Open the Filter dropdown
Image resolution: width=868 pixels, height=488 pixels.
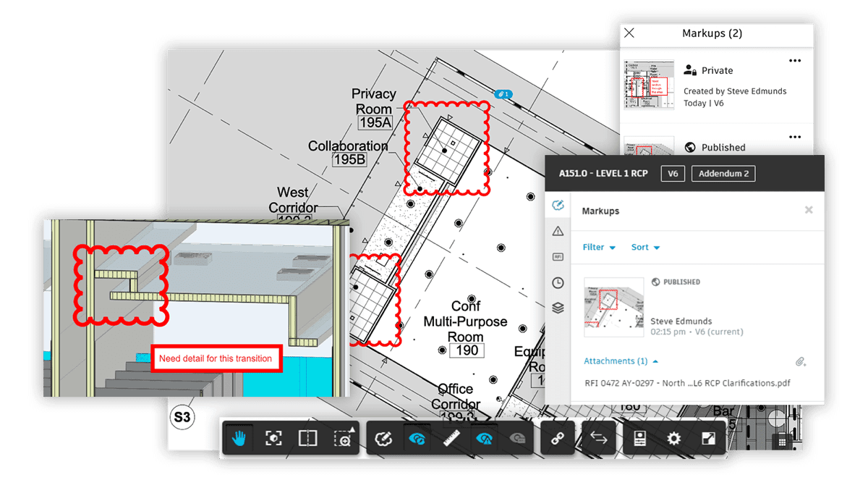[599, 248]
